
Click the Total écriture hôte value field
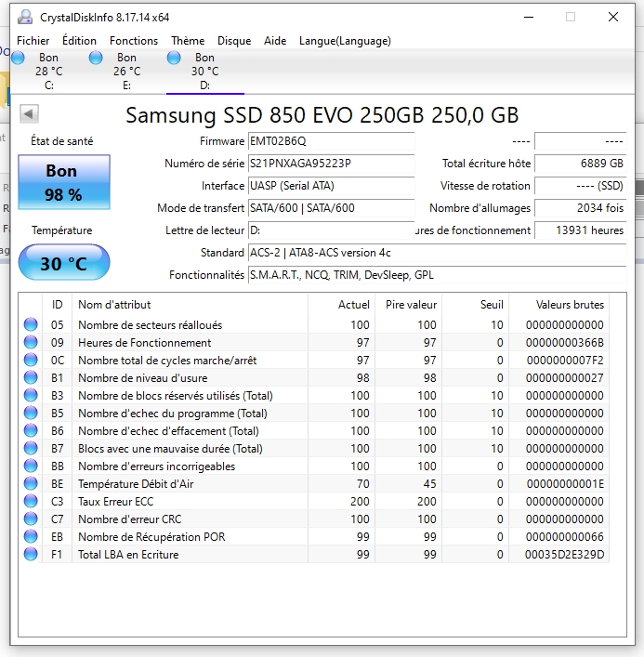pos(580,164)
